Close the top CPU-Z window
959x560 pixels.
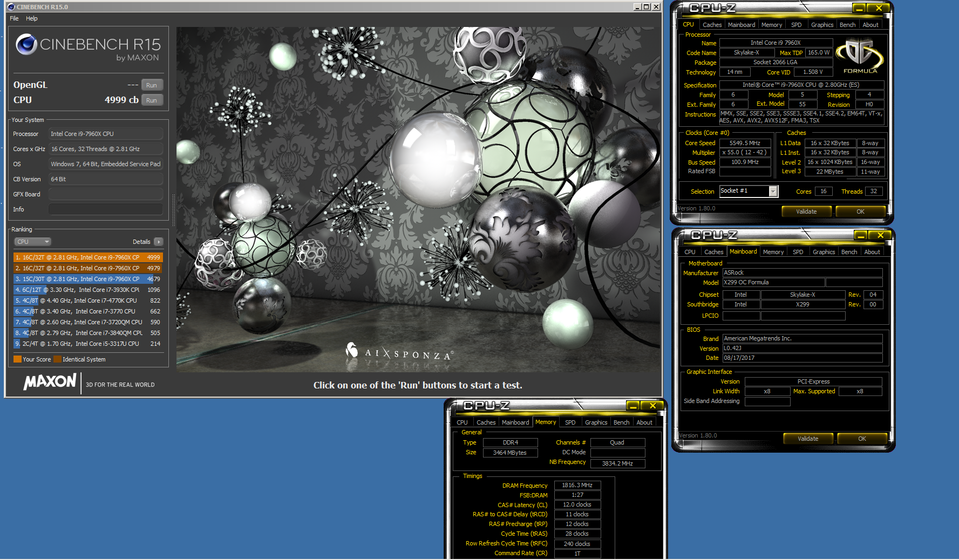pyautogui.click(x=879, y=8)
